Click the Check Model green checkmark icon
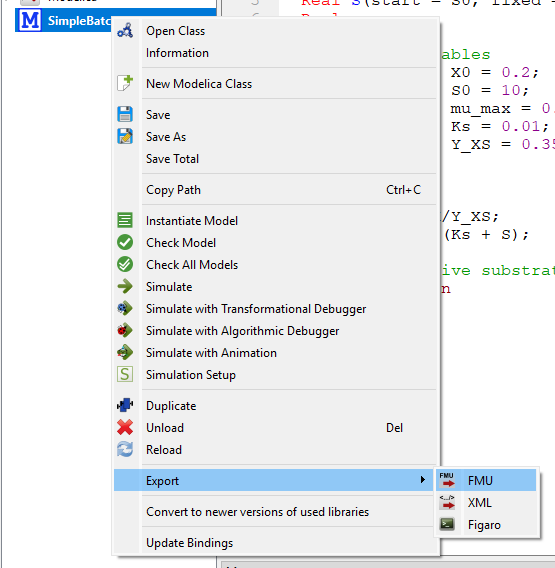This screenshot has width=555, height=568. [x=125, y=242]
